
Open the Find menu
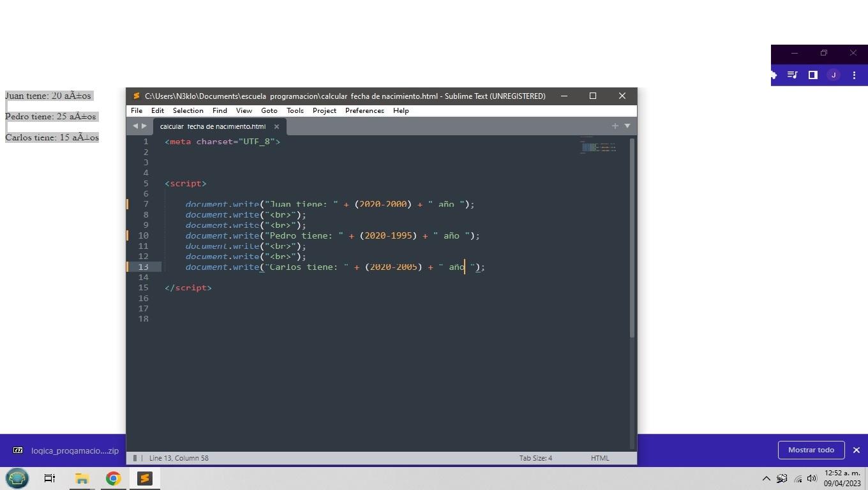pos(220,110)
